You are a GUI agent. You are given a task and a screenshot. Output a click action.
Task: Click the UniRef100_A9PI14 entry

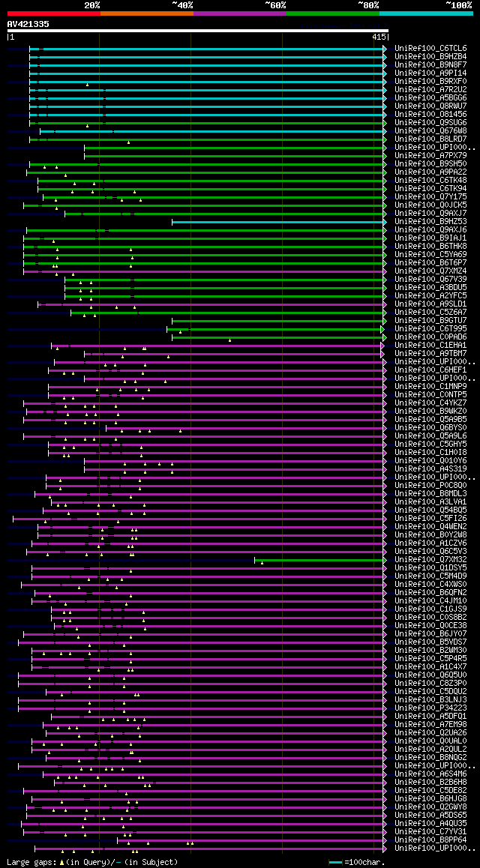click(430, 73)
